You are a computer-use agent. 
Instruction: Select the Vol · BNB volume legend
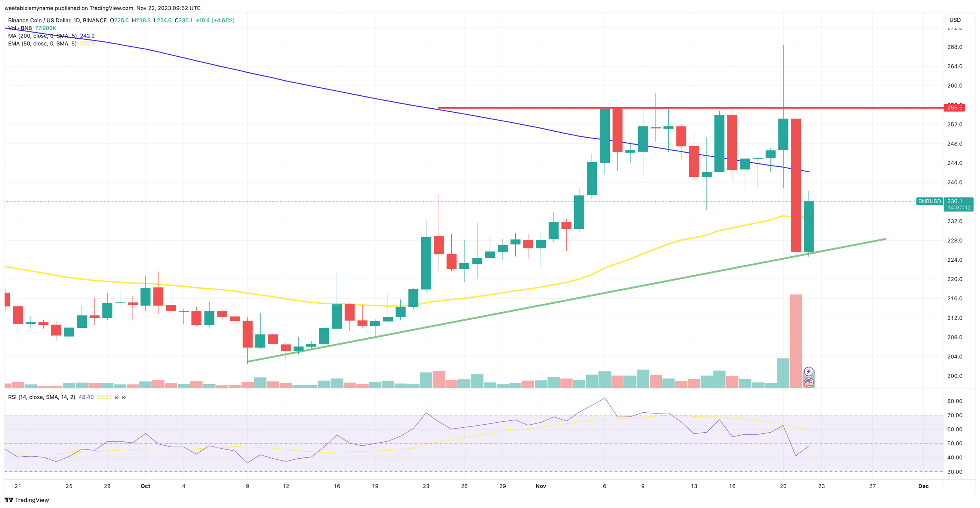coord(20,28)
